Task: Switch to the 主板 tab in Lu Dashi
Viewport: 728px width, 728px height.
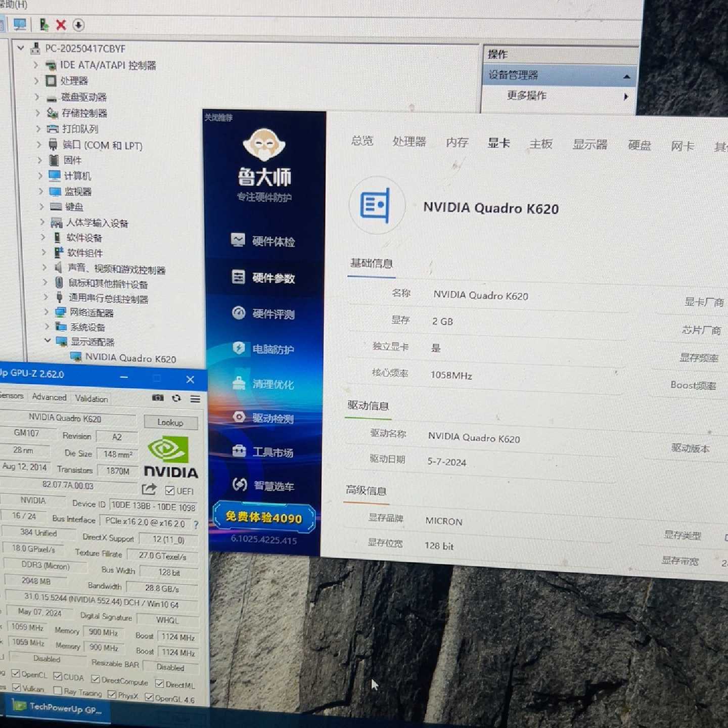Action: click(x=541, y=144)
